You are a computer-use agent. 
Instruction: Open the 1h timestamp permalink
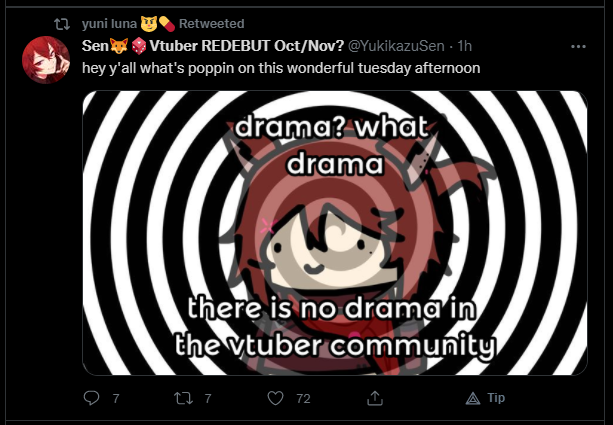pyautogui.click(x=465, y=46)
